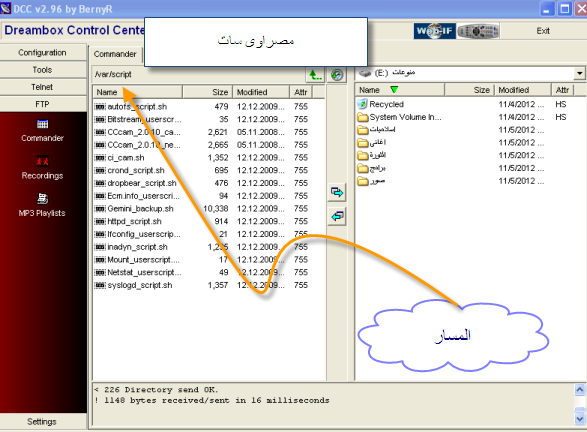Open the FTP menu section
The width and height of the screenshot is (587, 432).
(43, 104)
